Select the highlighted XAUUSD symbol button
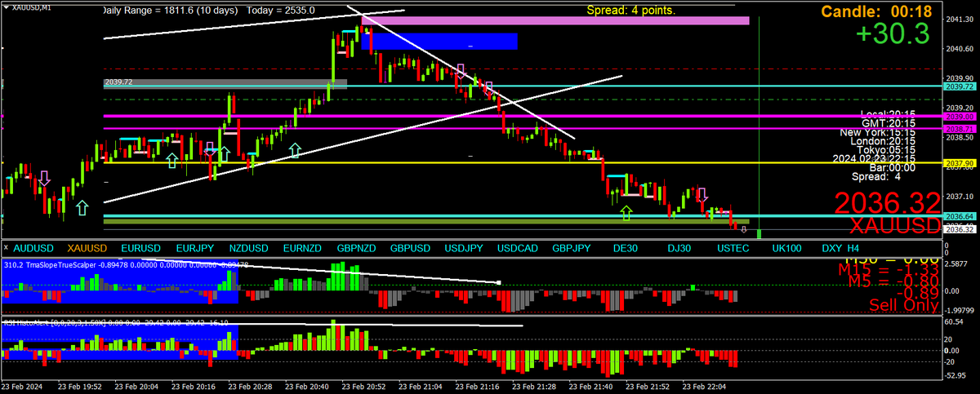 [87, 247]
